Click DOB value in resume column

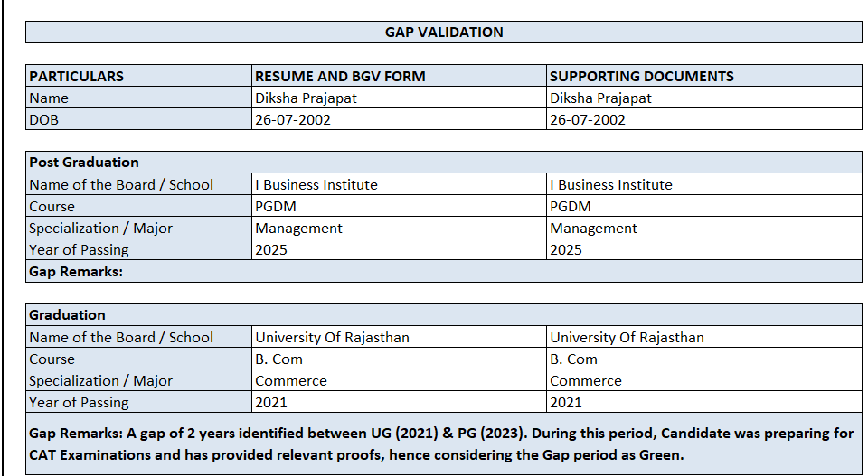pos(293,120)
